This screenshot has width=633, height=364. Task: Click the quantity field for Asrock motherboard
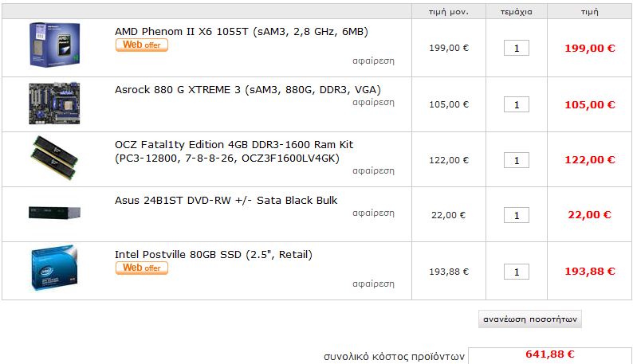(517, 104)
